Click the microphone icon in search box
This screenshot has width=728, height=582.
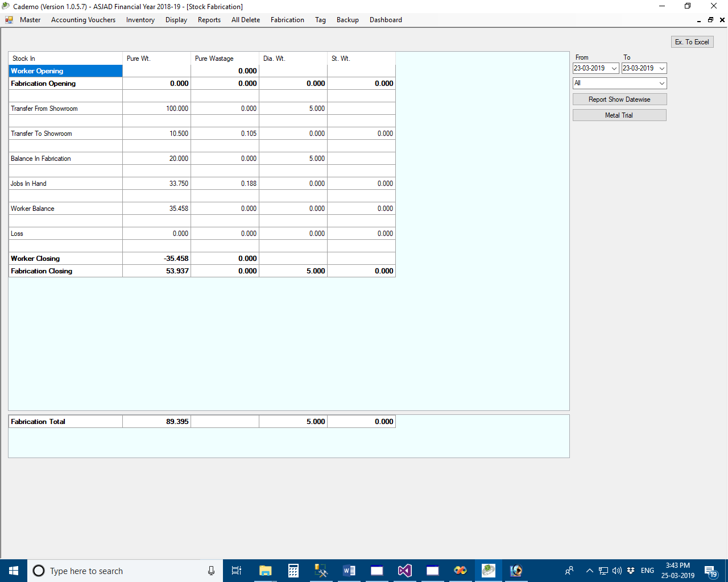coord(211,571)
